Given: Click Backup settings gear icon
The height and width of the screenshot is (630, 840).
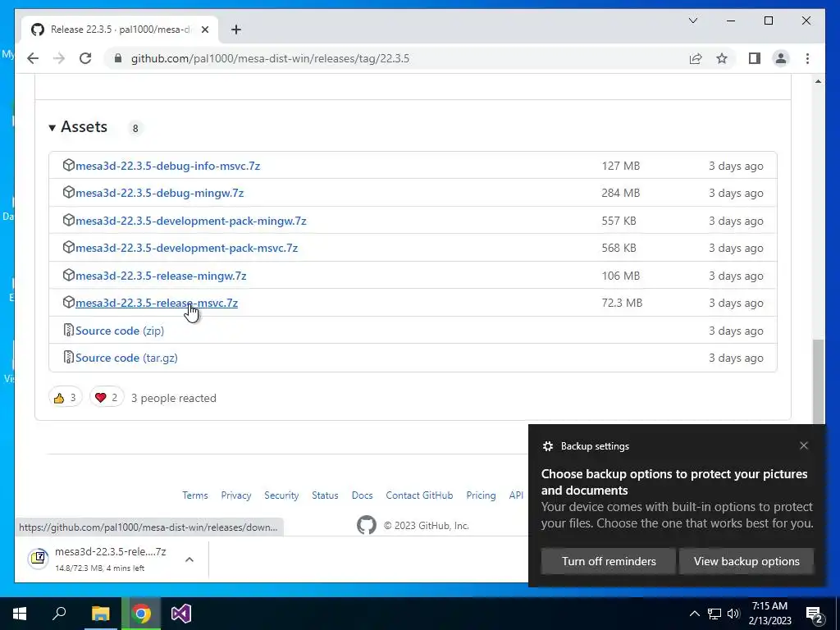Looking at the screenshot, I should tap(547, 446).
